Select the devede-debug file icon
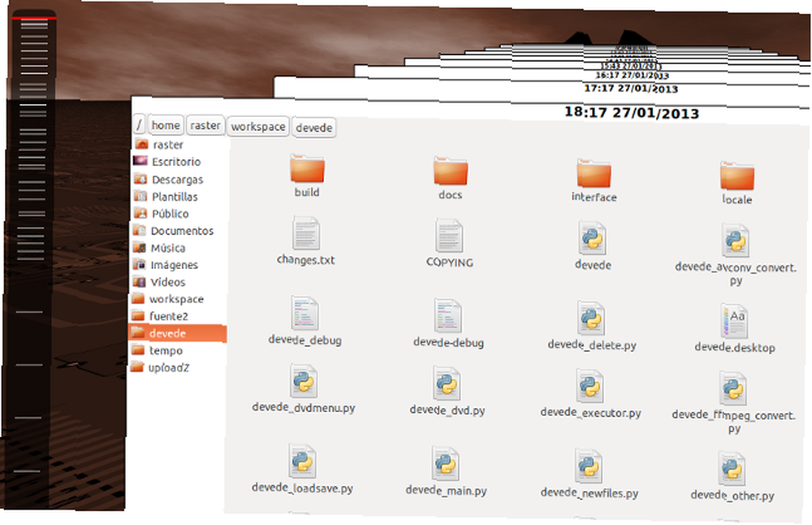 pos(448,315)
